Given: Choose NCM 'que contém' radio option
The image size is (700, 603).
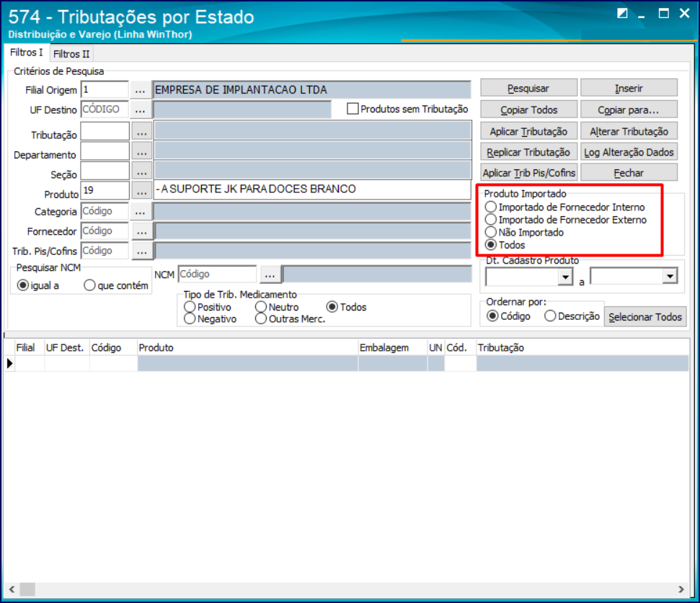Looking at the screenshot, I should [89, 285].
